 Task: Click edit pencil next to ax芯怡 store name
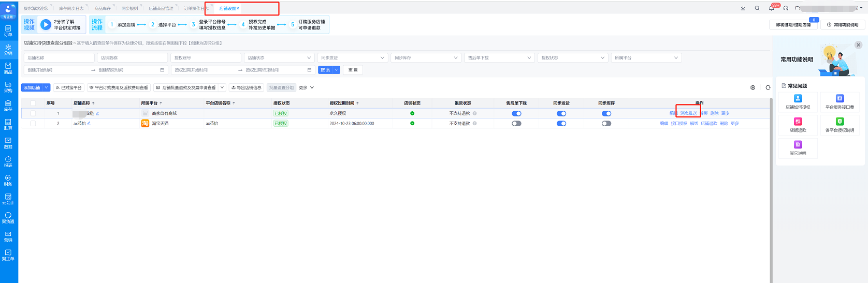(89, 124)
